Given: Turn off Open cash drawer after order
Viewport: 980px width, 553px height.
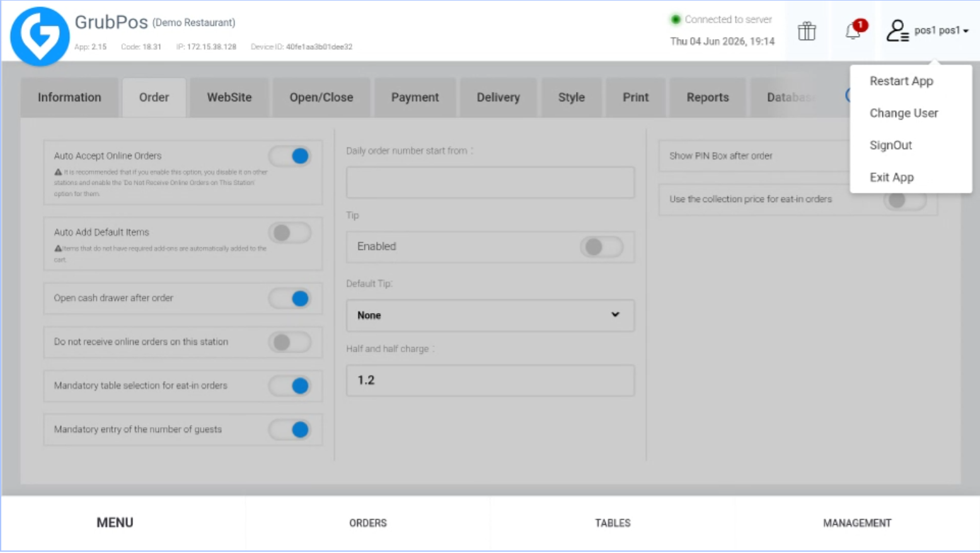Looking at the screenshot, I should tap(290, 298).
